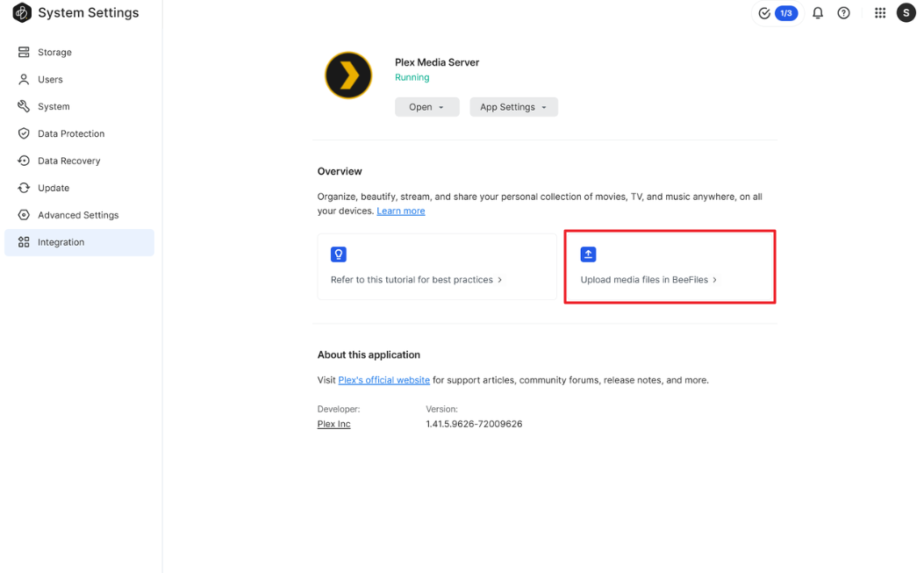
Task: Click the About this application heading
Action: coord(369,355)
